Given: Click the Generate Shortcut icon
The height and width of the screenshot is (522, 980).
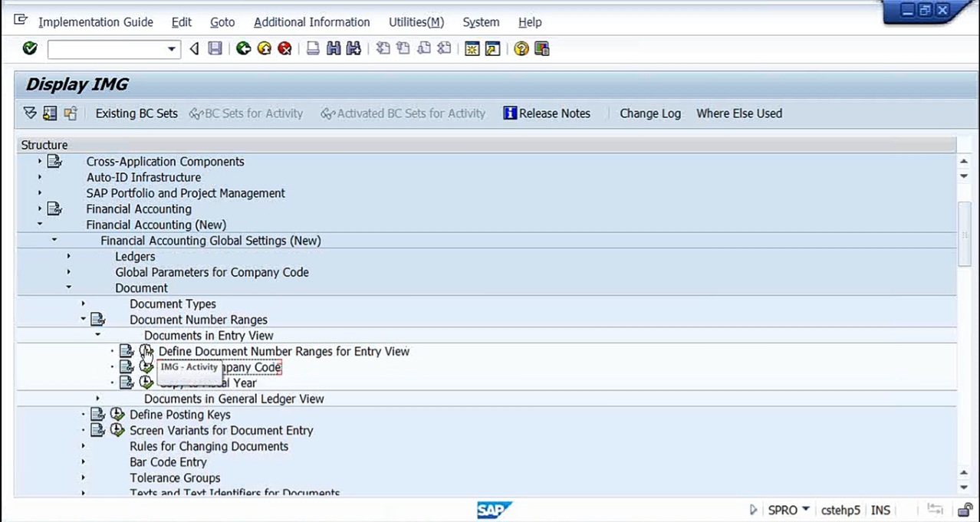Looking at the screenshot, I should pos(493,49).
